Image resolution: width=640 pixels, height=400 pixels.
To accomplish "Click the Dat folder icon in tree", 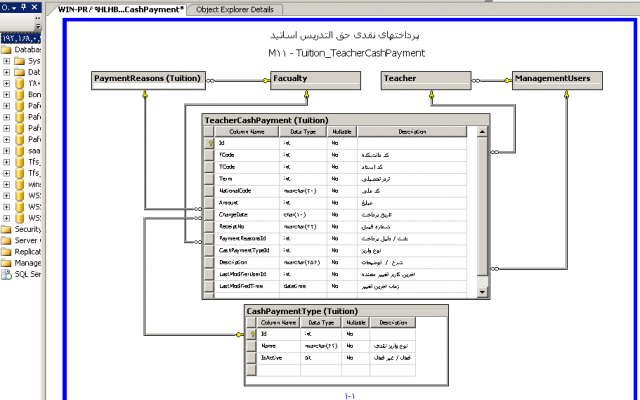I will tap(19, 72).
